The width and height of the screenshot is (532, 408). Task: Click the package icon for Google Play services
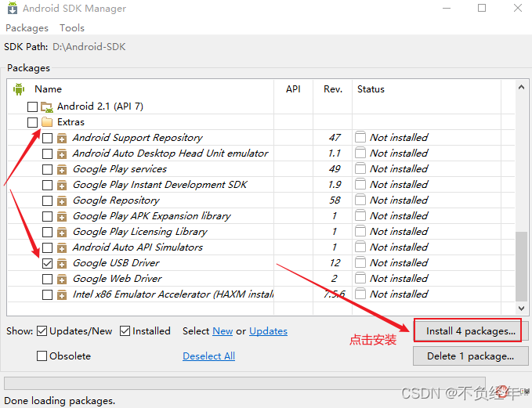(x=62, y=169)
